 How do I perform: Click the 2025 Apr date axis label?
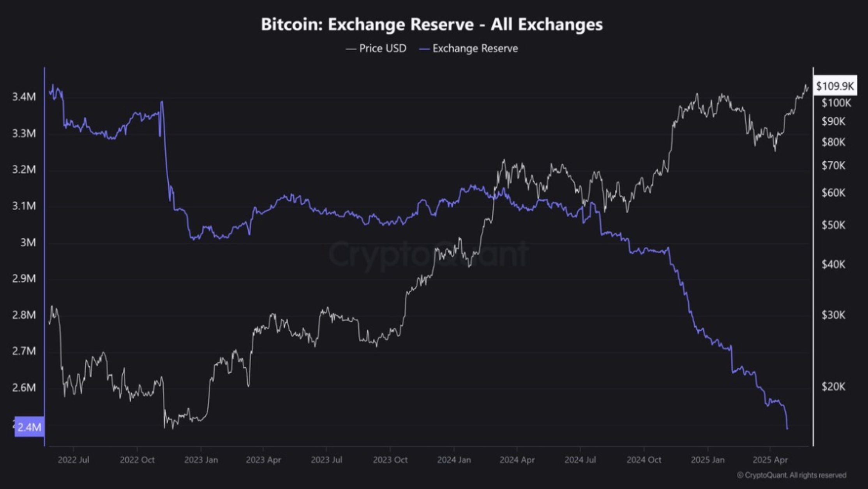coord(770,460)
